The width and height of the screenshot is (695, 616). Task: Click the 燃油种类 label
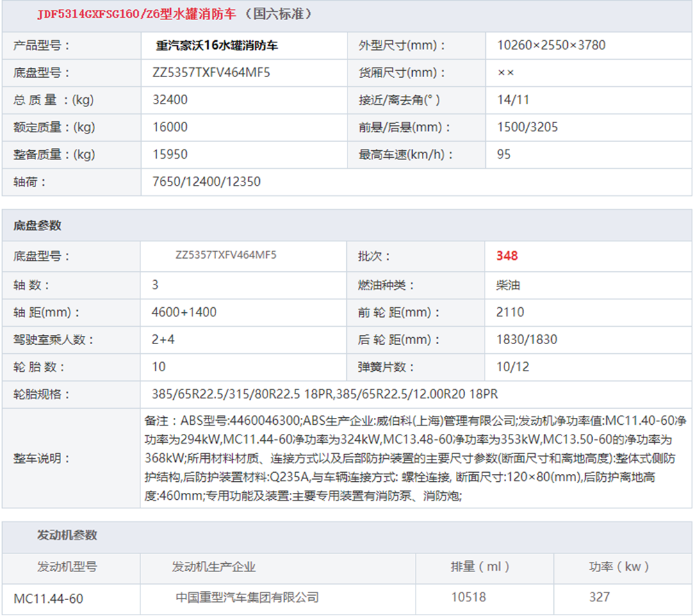click(x=386, y=285)
